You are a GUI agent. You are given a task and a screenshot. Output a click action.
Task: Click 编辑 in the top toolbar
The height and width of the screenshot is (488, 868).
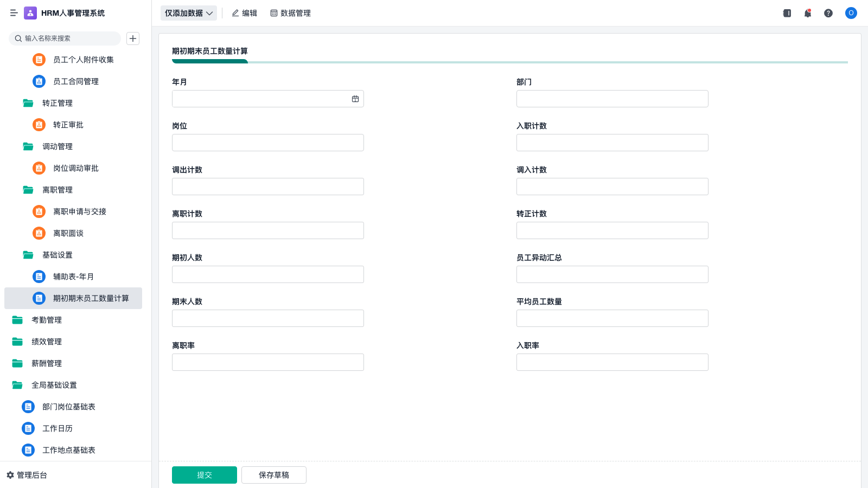244,13
